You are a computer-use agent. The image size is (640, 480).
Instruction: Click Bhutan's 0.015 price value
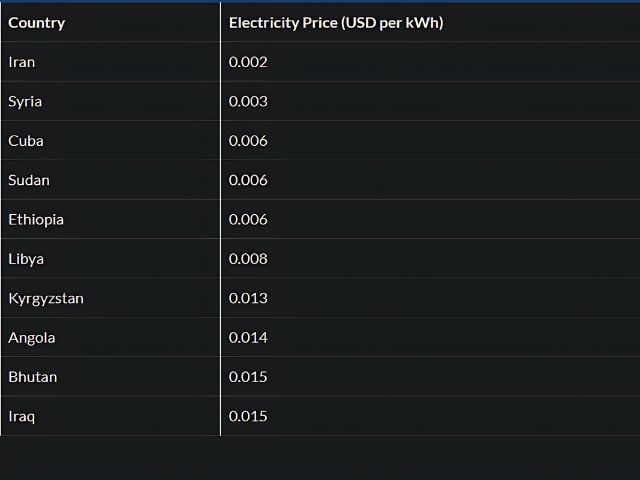248,377
